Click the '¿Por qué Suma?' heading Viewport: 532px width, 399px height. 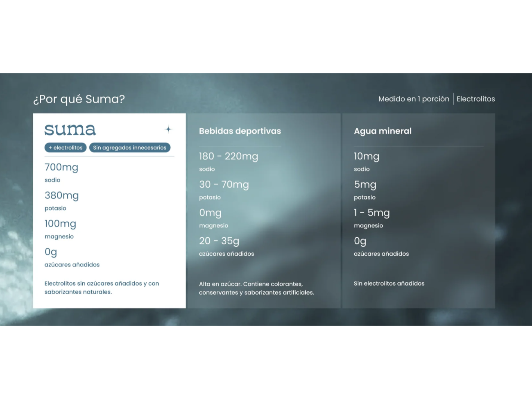(79, 99)
